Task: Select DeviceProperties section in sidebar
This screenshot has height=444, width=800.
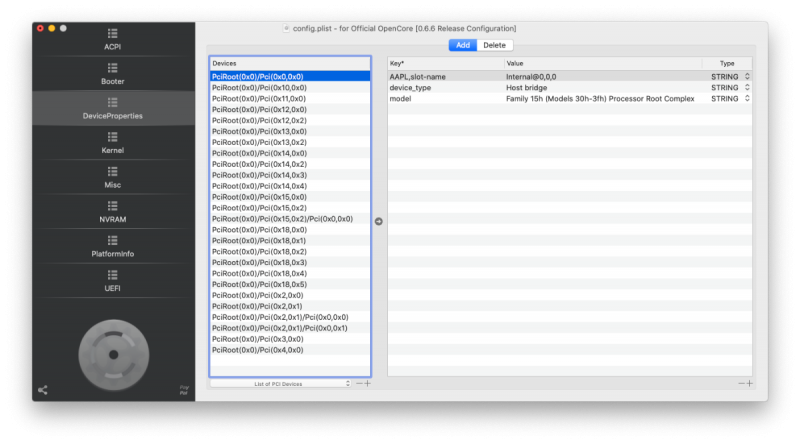Action: (113, 108)
